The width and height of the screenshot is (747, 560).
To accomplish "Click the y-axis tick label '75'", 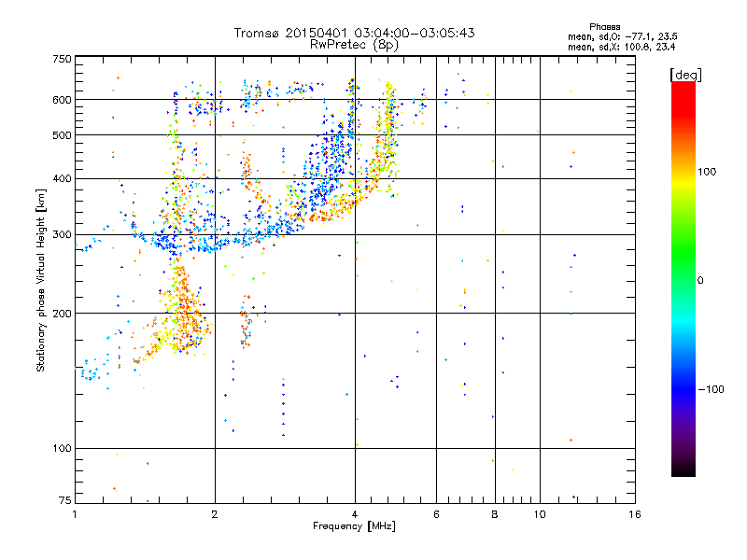I will 64,500.
